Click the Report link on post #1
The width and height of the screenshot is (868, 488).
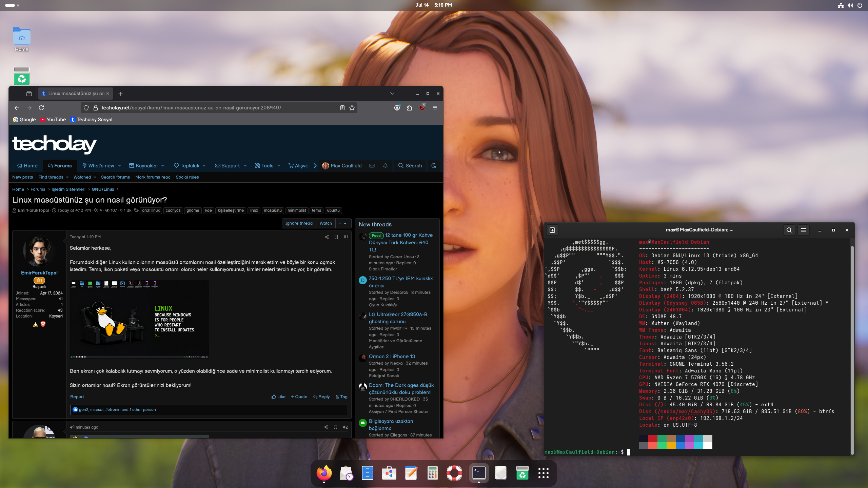(x=77, y=396)
